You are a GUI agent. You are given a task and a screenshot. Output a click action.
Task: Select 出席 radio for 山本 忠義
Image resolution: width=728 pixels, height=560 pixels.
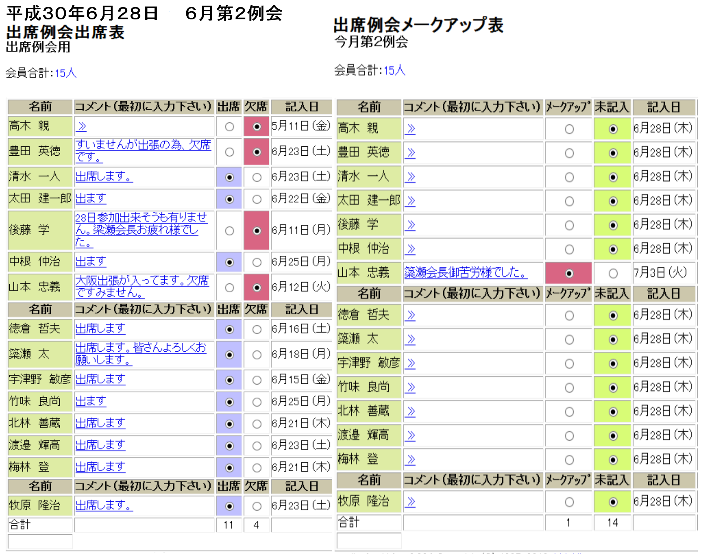[x=230, y=287]
